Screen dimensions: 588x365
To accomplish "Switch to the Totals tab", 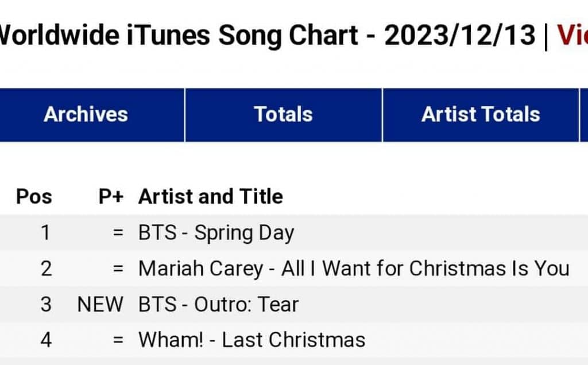I will [x=283, y=114].
